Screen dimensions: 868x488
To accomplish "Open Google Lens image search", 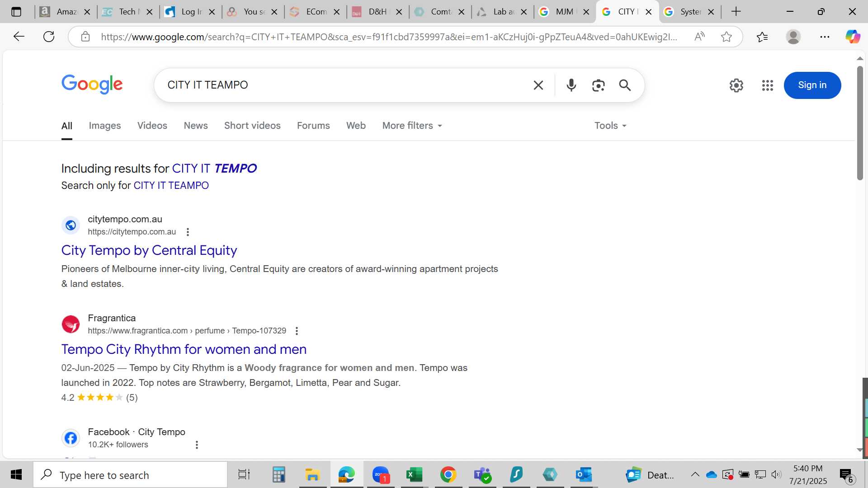I will (598, 85).
